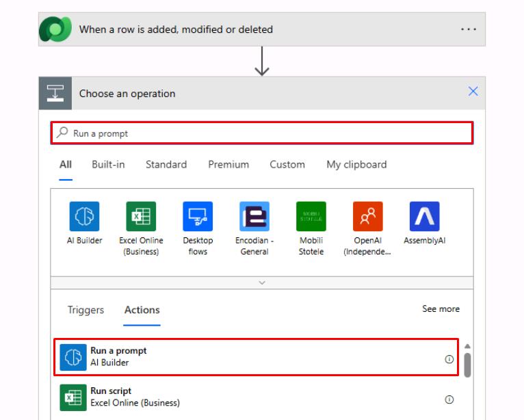Choose the Desktop flows connector icon
Screen dimensions: 524x420
coord(198,216)
